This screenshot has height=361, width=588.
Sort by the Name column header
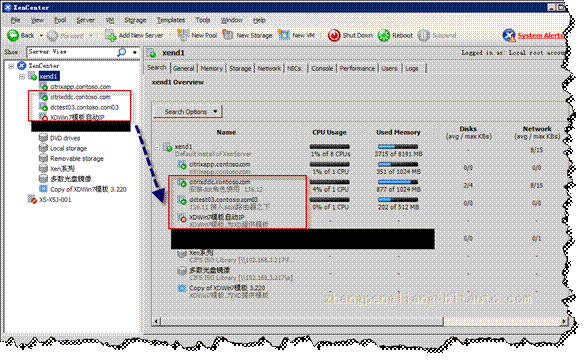(x=226, y=132)
